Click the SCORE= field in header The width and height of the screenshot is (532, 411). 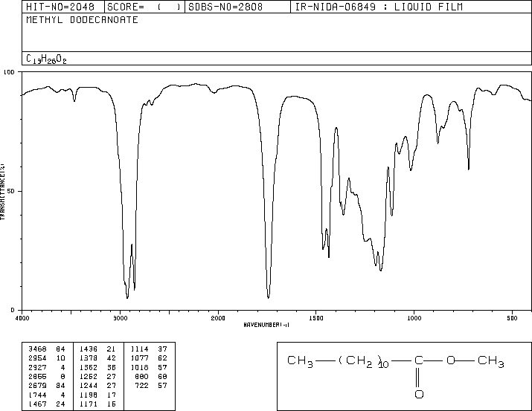pos(144,7)
